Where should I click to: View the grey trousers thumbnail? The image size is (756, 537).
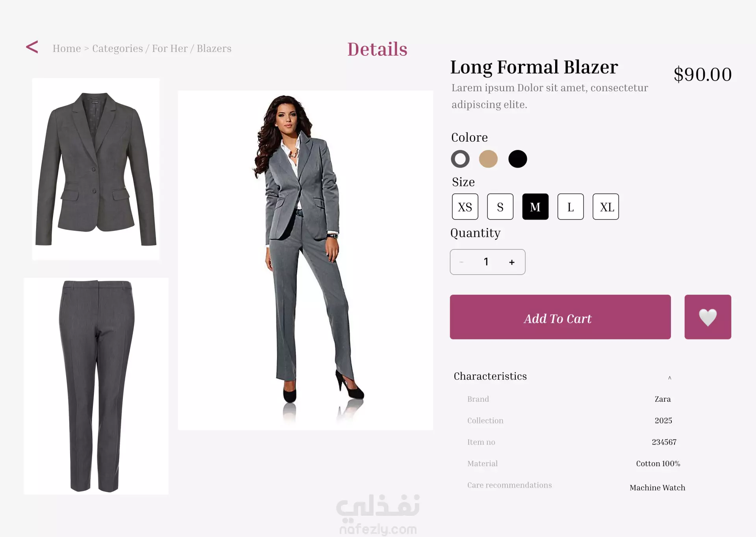[x=96, y=386]
